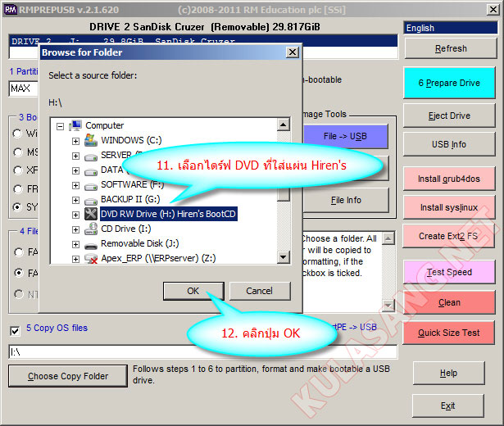Select DVD RW Drive (H:) Hiren's BootCD
This screenshot has height=426, width=504.
pyautogui.click(x=169, y=214)
